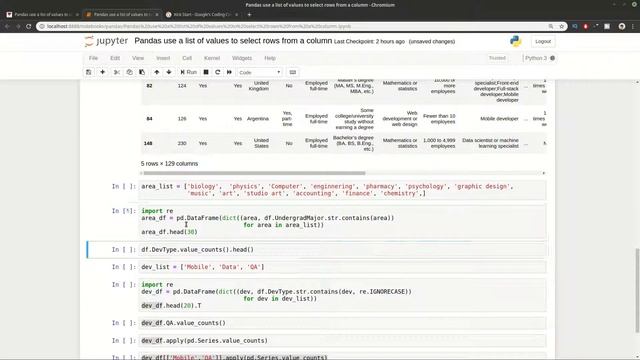Click the dev_df.apply(pd.Series.value_counts) cell
Screen dimensions: 640x360
342,340
